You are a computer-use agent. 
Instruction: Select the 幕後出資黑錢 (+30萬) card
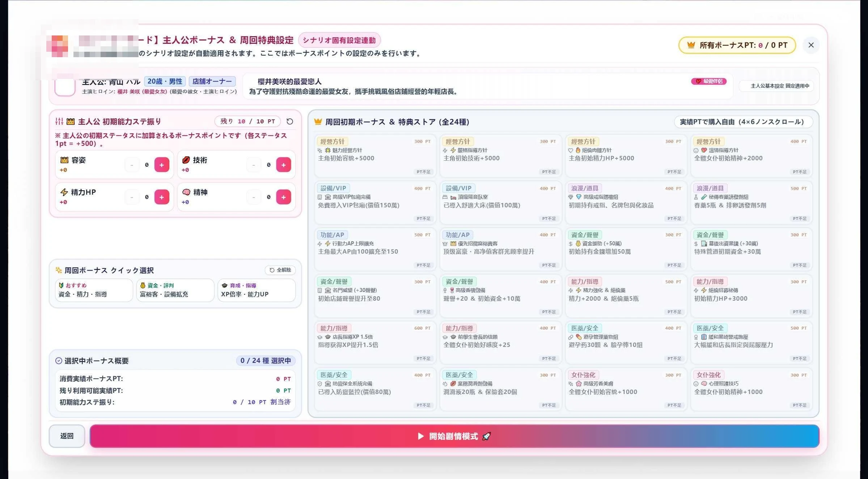point(751,249)
